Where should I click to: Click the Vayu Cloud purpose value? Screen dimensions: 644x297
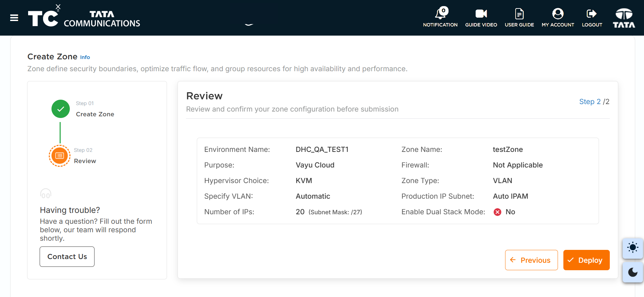[315, 165]
